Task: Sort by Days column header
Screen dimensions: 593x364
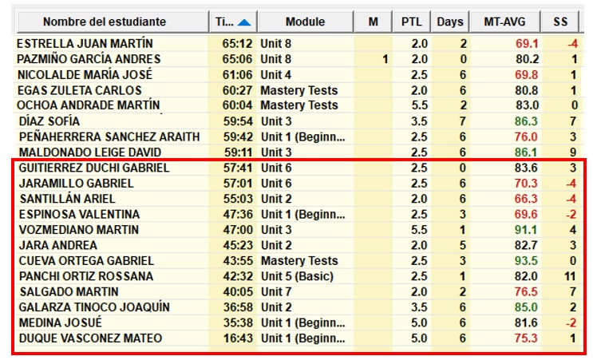Action: (452, 22)
